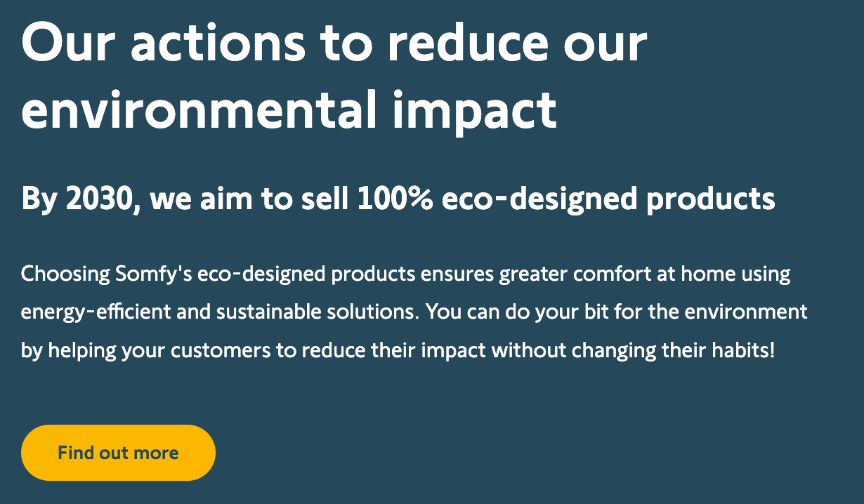Click the yellow "Find out more" button

[x=118, y=453]
